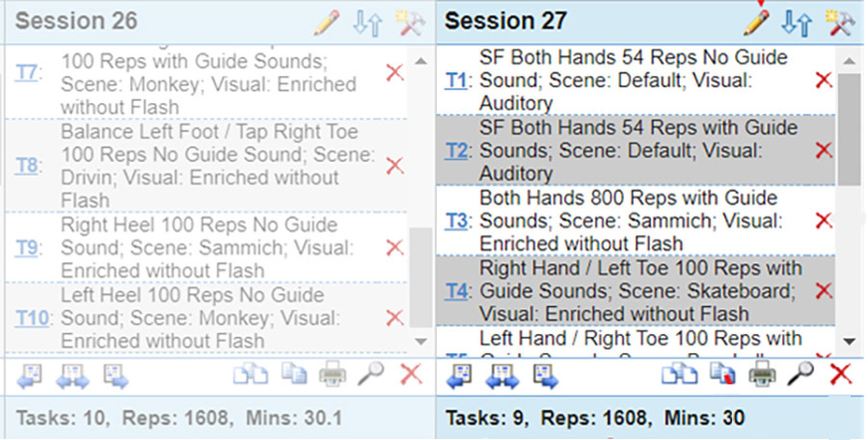This screenshot has height=440, width=868.
Task: Click the Session 26 list scroll up arrow
Action: [420, 62]
